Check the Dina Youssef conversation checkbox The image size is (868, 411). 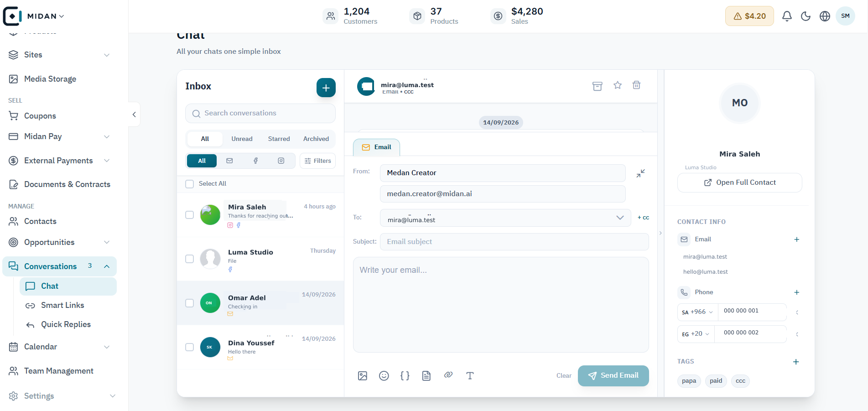190,348
